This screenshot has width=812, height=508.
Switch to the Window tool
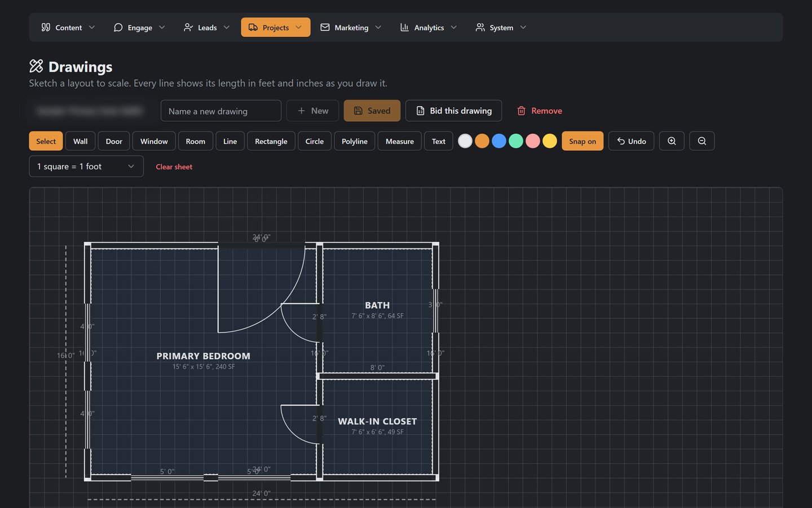[x=154, y=141]
